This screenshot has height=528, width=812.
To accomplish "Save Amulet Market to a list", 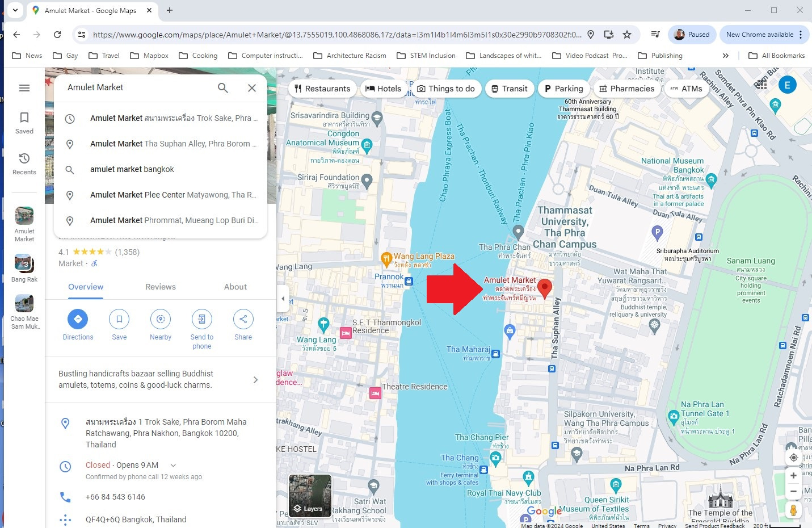I will (119, 325).
